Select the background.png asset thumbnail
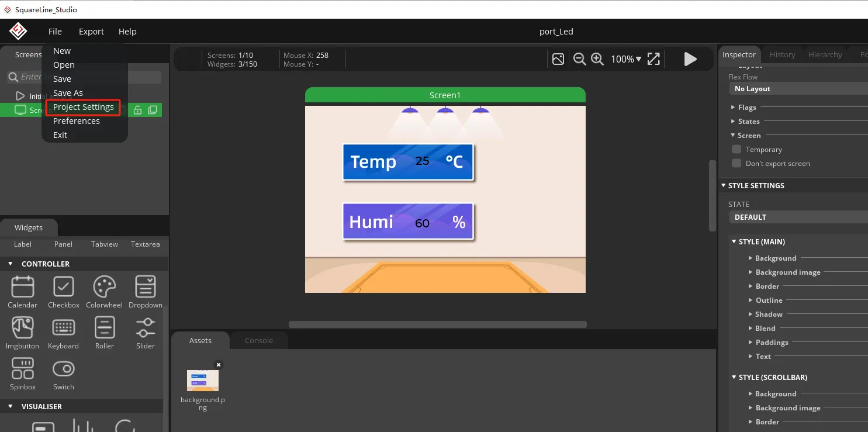Image resolution: width=868 pixels, height=432 pixels. coord(203,381)
